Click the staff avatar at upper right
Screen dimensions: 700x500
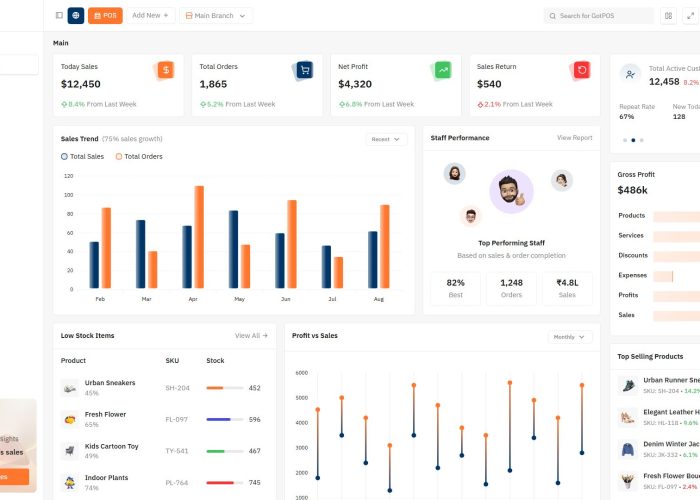562,180
